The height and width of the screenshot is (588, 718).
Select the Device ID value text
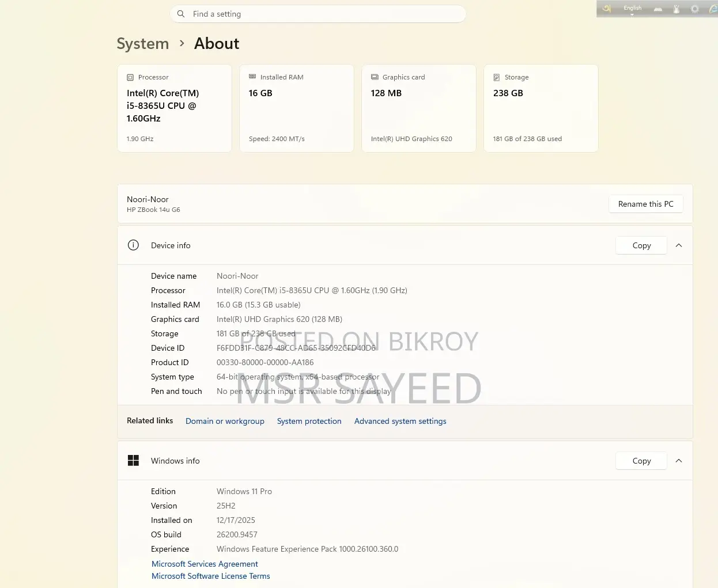pos(296,348)
